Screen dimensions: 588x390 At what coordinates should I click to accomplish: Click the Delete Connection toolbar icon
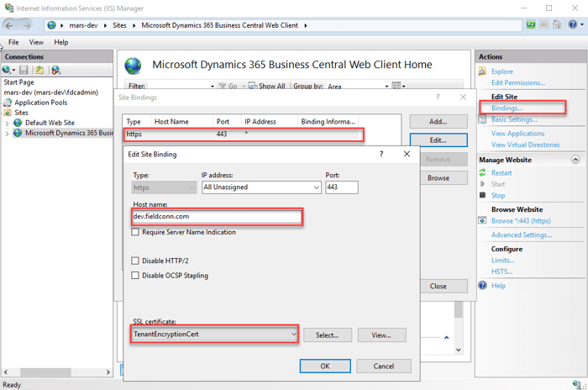pos(55,70)
